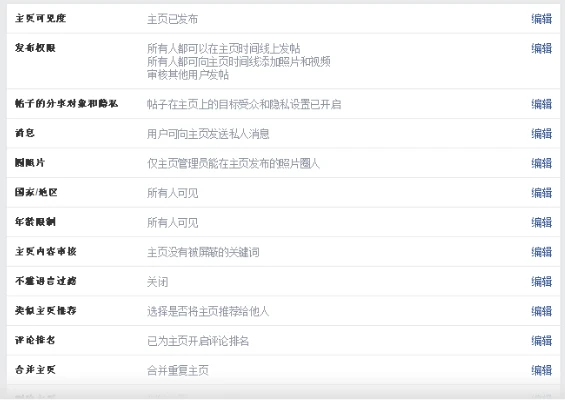This screenshot has height=400, width=565.
Task: Click 编辑 link for 类似主页推荐 row
Action: (542, 311)
